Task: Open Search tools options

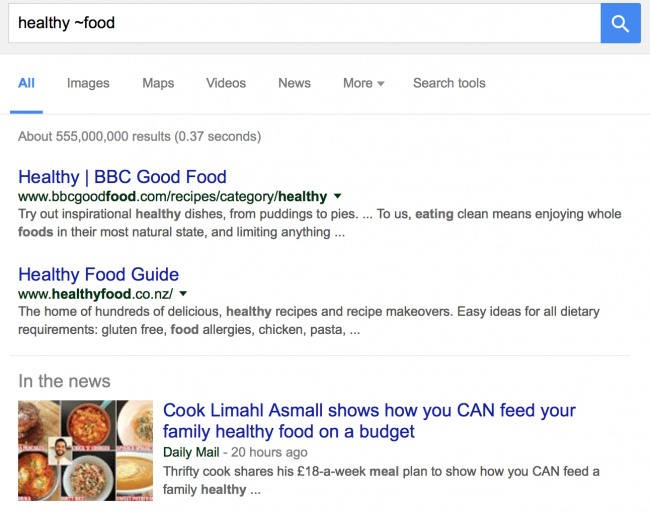Action: click(x=449, y=83)
